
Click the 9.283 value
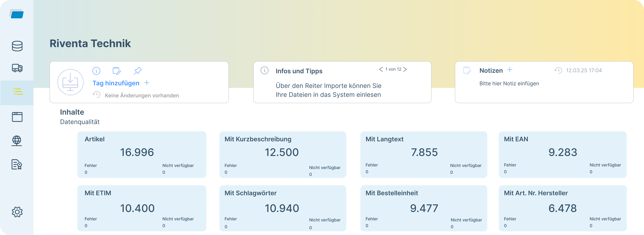[563, 152]
